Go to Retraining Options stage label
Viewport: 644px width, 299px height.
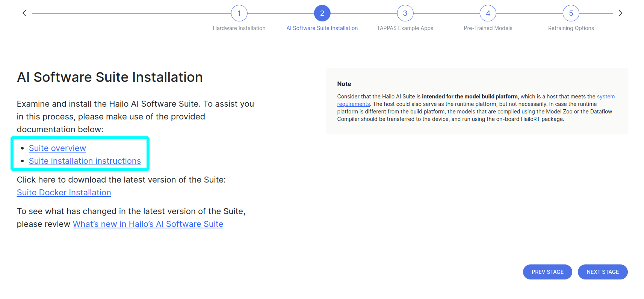(x=571, y=28)
